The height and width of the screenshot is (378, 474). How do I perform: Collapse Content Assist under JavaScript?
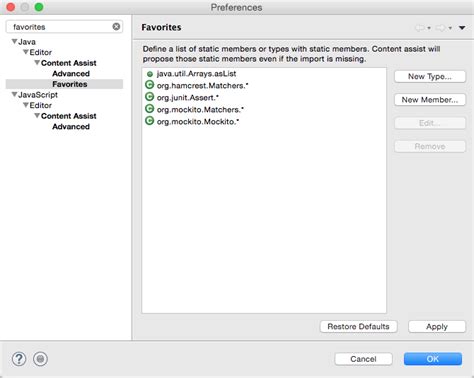tap(37, 116)
